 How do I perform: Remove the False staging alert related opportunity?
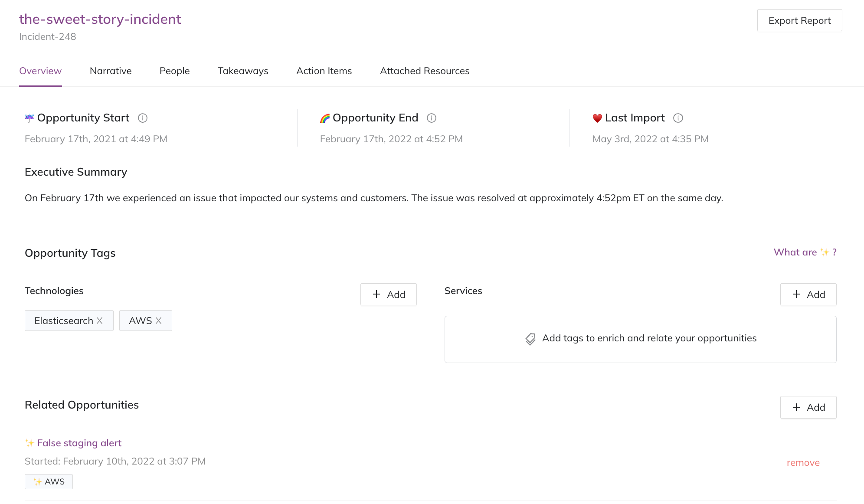[x=803, y=462]
